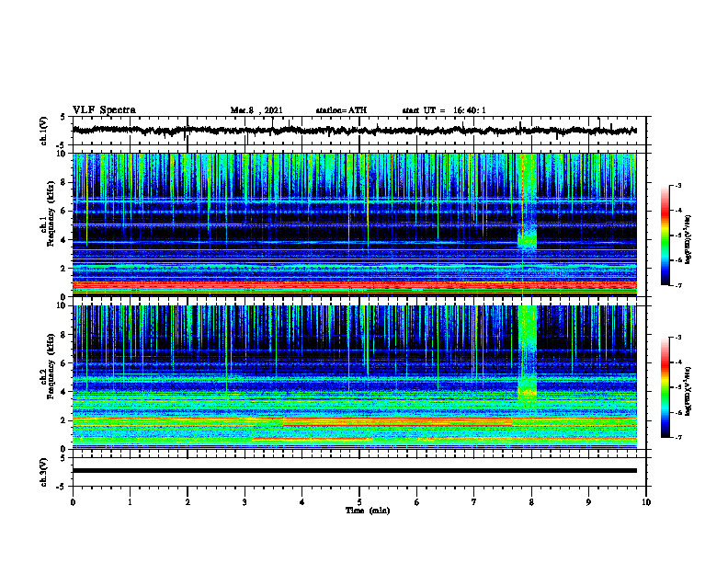Image resolution: width=728 pixels, height=563 pixels.
Task: Click the "2" kHz tick of ch.2 frequency axis
Action: click(x=64, y=420)
